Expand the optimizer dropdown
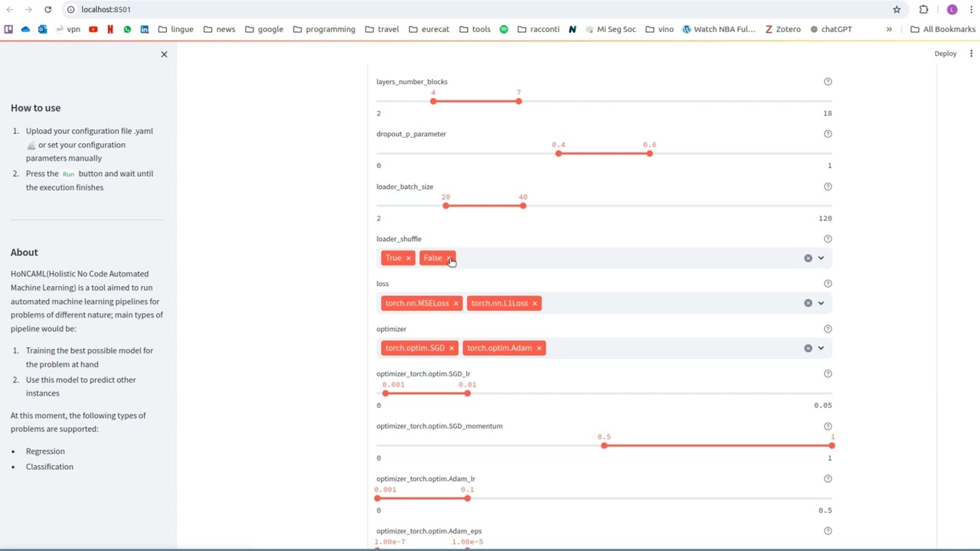This screenshot has width=980, height=551. click(821, 348)
